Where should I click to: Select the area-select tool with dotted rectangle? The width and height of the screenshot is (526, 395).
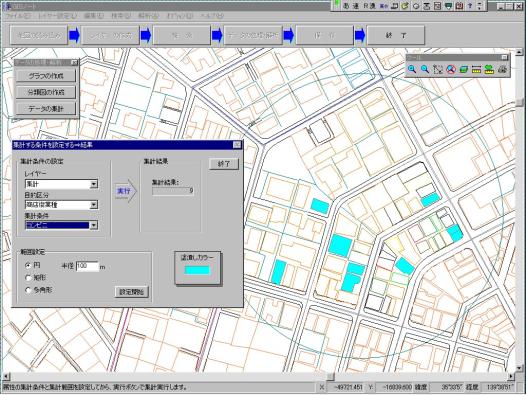[x=438, y=69]
